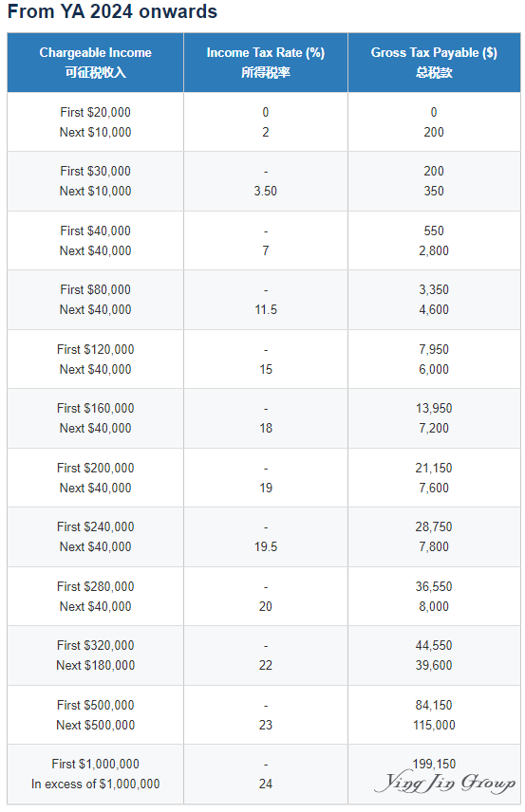
Task: Click the First $20,000 cell
Action: [x=95, y=112]
